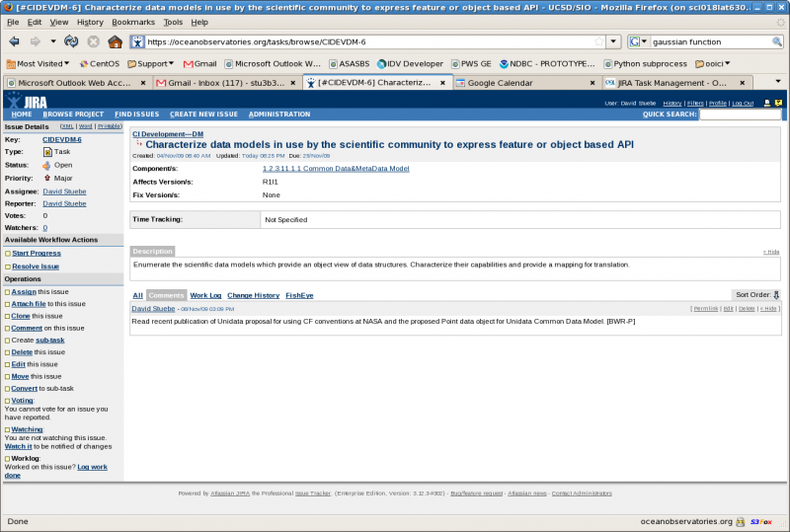This screenshot has height=532, width=790.
Task: Expand the Support bookmarks folder
Action: pyautogui.click(x=155, y=63)
